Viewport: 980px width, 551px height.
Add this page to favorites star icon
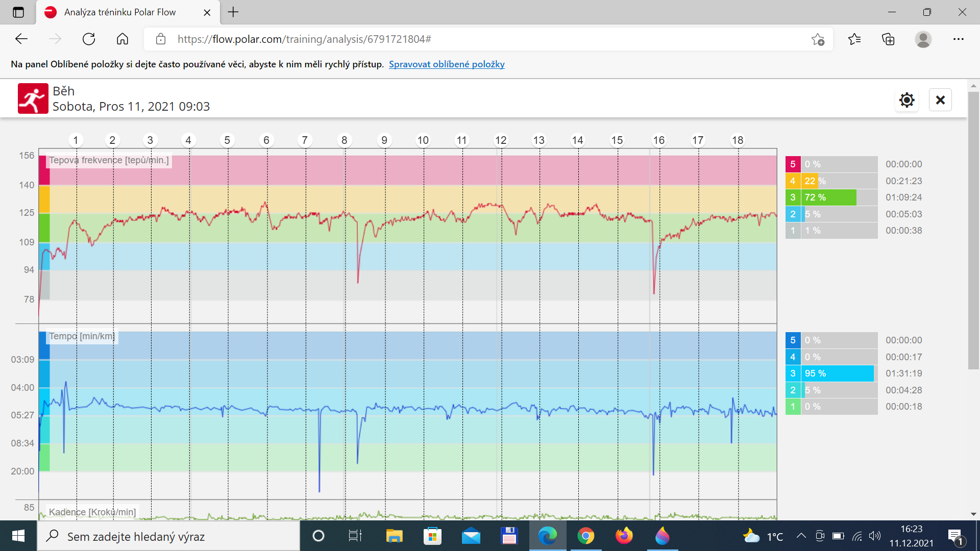[818, 39]
